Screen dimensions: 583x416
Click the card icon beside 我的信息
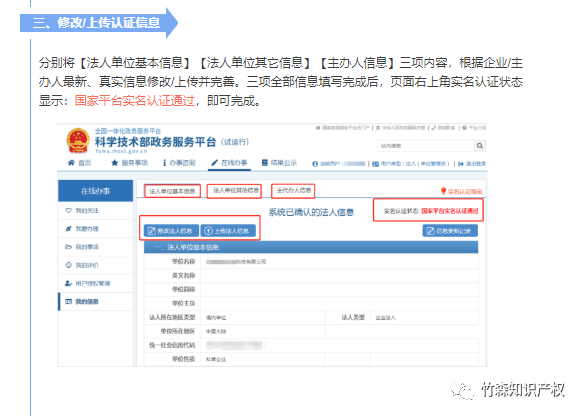(68, 301)
